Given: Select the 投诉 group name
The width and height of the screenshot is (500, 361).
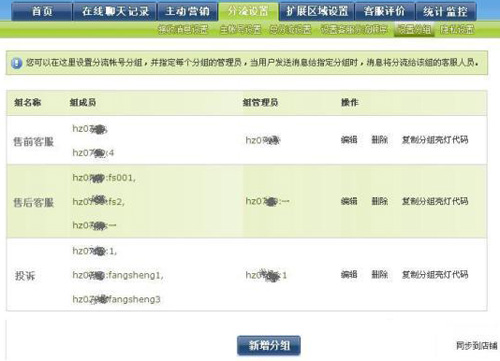Looking at the screenshot, I should (25, 276).
